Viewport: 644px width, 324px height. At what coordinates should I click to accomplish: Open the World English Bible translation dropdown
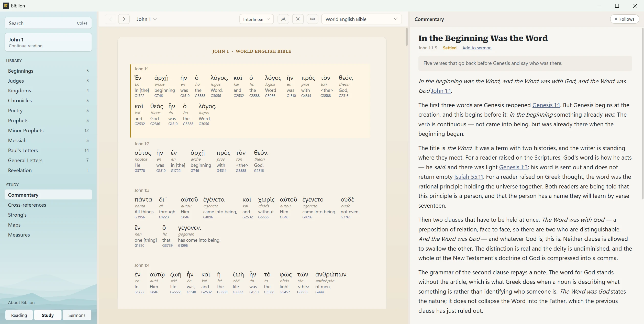coord(361,19)
